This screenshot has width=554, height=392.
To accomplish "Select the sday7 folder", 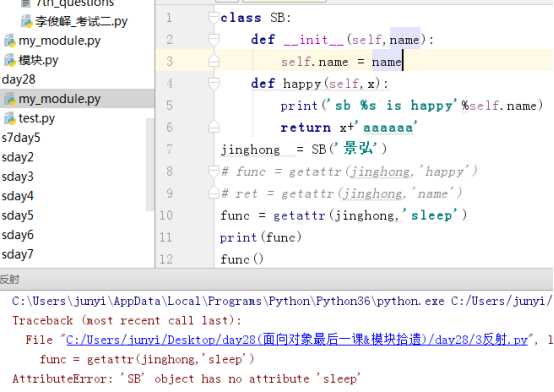I will point(17,254).
